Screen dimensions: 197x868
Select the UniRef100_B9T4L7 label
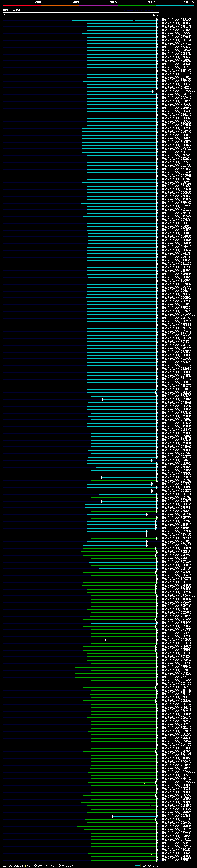pos(176,43)
